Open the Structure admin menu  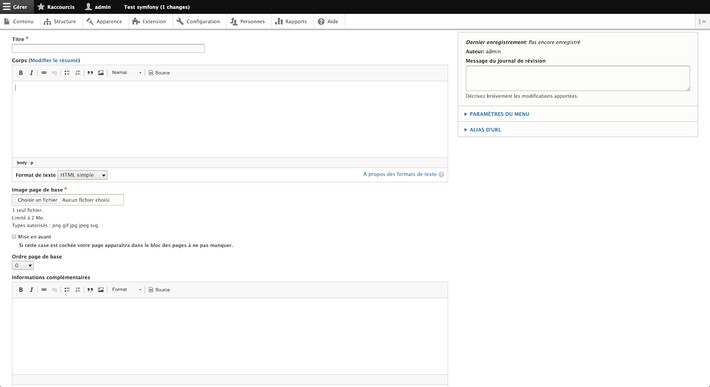point(60,21)
